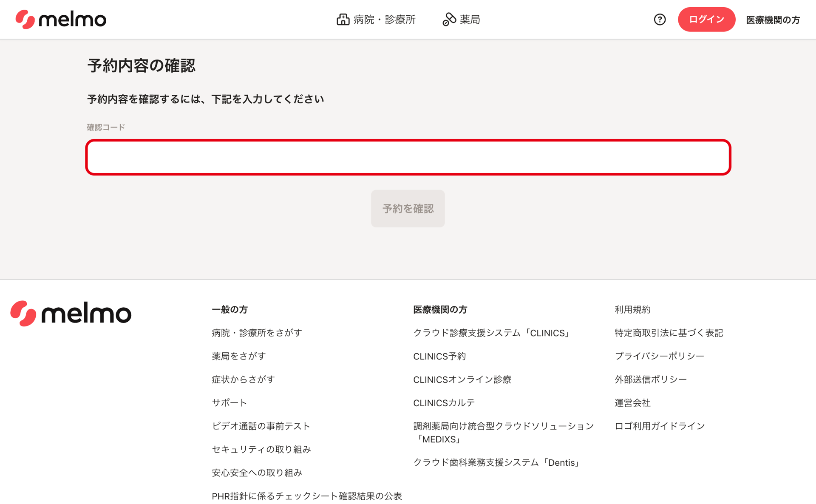Open the プライバシーポリシー page

click(659, 356)
